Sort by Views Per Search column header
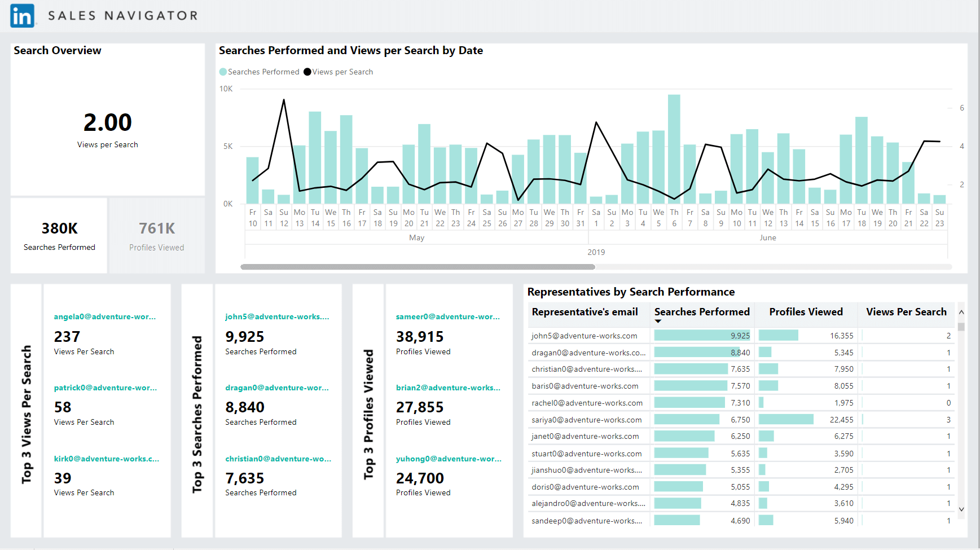The image size is (980, 550). coord(906,312)
